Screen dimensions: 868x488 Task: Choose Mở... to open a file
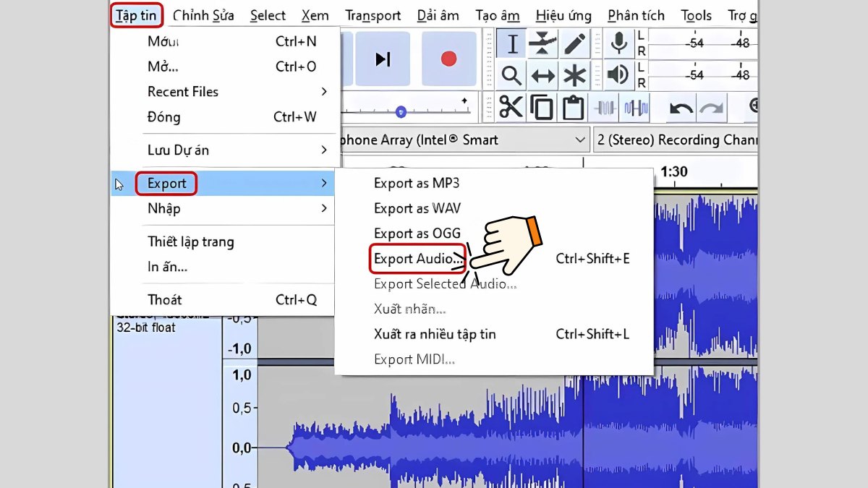tap(224, 67)
